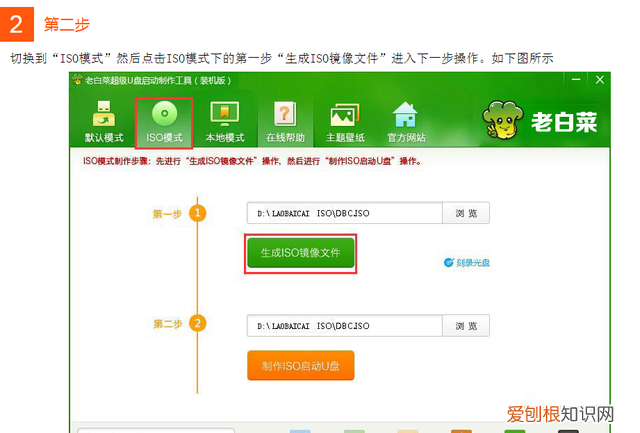
Task: Click the 老白菜超级U盘启动制作工具 window title
Action: 158,80
